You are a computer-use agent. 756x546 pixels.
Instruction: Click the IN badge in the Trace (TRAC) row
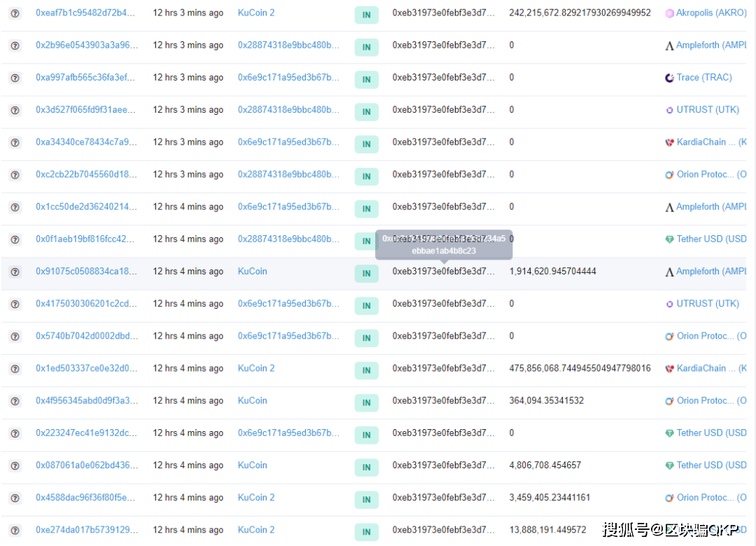(x=366, y=80)
